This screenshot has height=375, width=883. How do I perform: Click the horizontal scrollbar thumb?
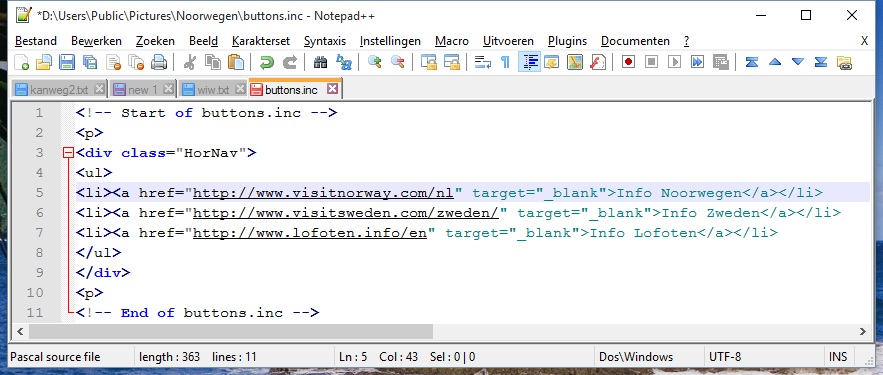click(231, 331)
